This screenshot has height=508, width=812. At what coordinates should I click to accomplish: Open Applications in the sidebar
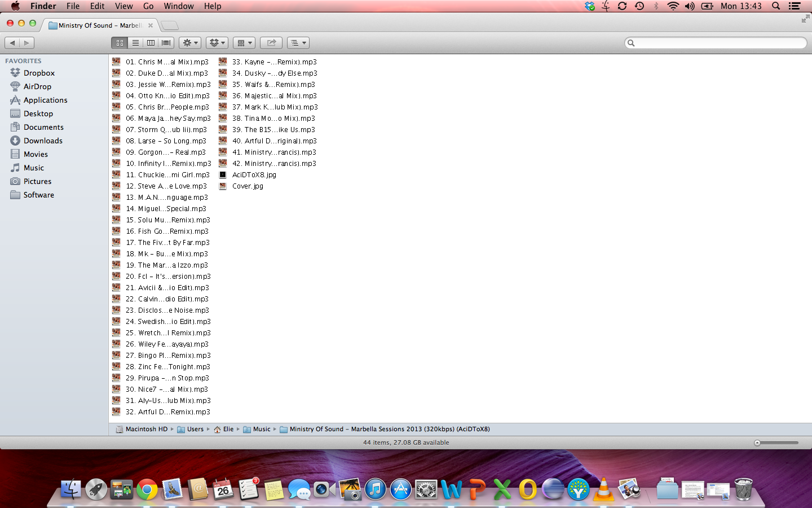coord(45,100)
